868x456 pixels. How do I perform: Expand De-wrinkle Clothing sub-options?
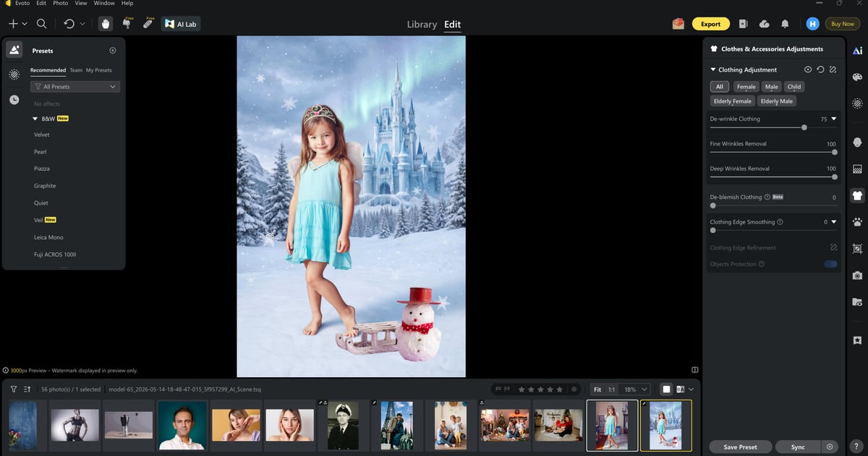(x=833, y=119)
